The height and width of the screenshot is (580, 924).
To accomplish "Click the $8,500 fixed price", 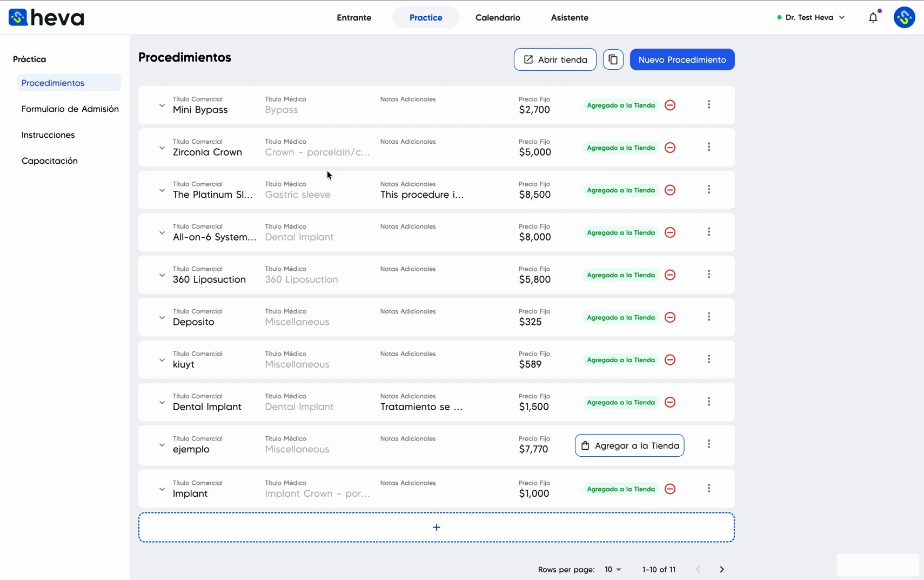I will tap(535, 195).
